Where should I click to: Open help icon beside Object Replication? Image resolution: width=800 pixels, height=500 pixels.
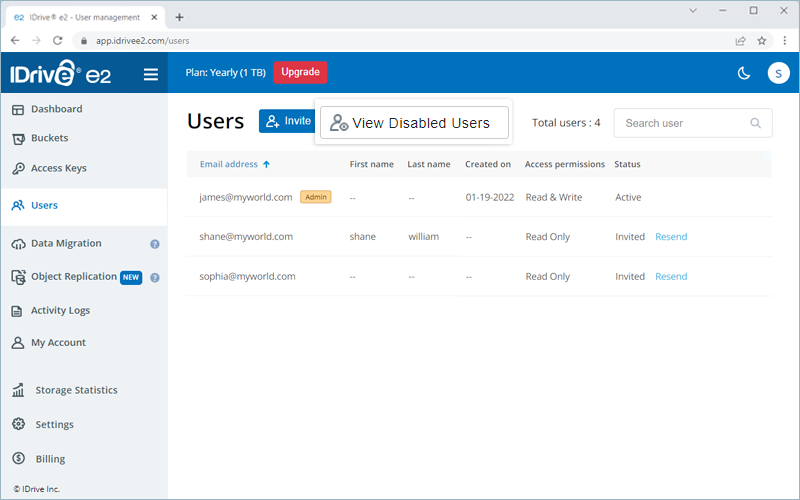155,278
